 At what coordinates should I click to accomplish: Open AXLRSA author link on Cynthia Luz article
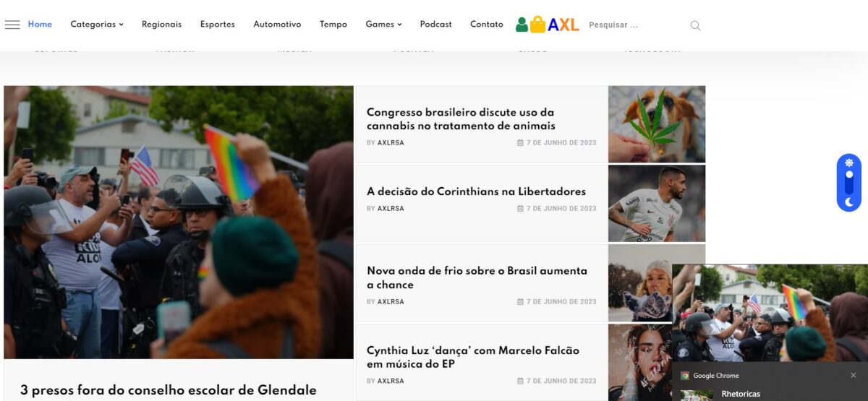click(391, 381)
